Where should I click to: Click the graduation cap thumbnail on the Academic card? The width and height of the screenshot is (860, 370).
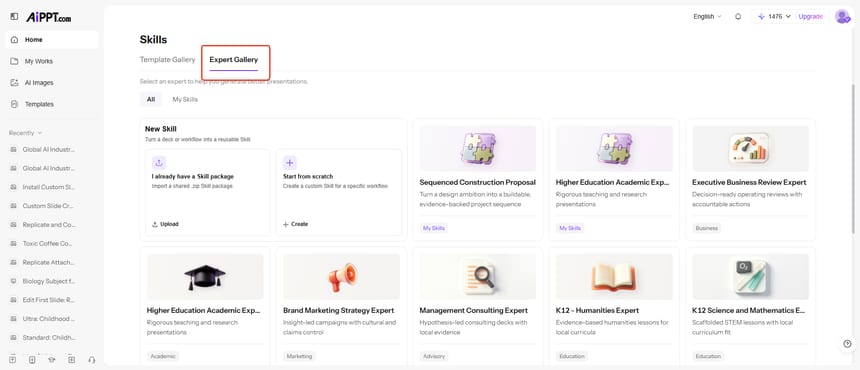[x=205, y=276]
